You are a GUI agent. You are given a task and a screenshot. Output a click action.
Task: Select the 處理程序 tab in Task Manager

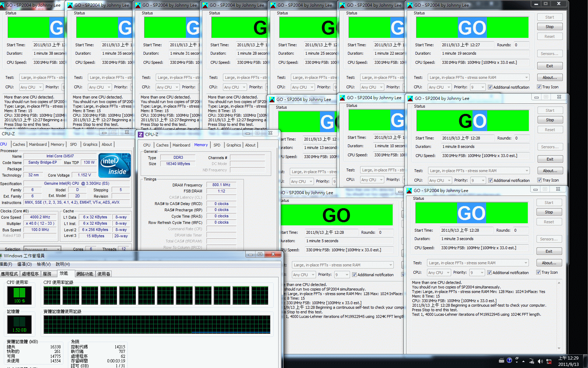[30, 274]
